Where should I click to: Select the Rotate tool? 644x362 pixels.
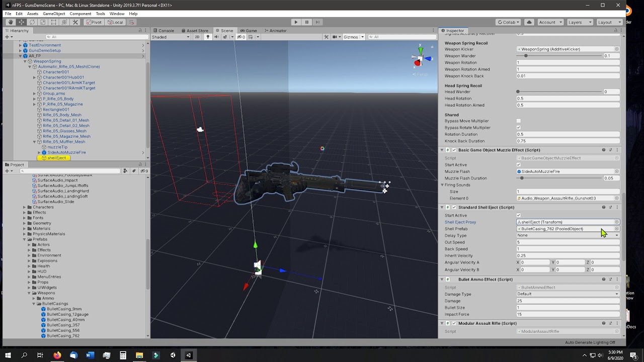[32, 22]
